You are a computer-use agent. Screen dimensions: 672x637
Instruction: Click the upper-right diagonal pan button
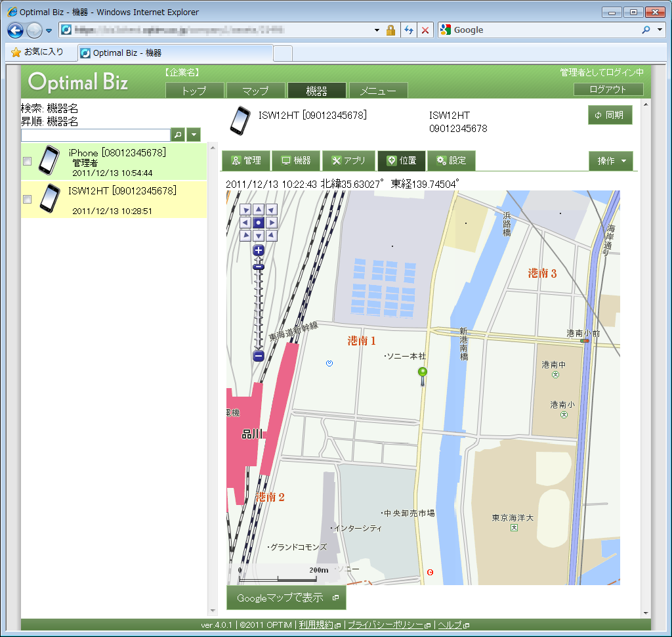click(272, 209)
